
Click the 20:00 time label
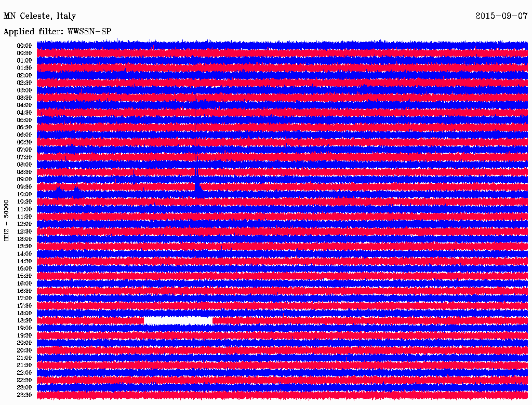24,343
